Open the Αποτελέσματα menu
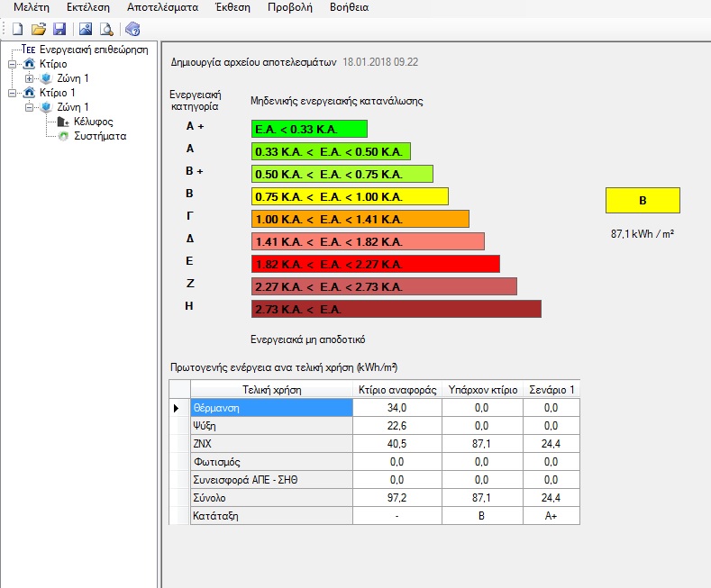711x588 pixels. [162, 7]
